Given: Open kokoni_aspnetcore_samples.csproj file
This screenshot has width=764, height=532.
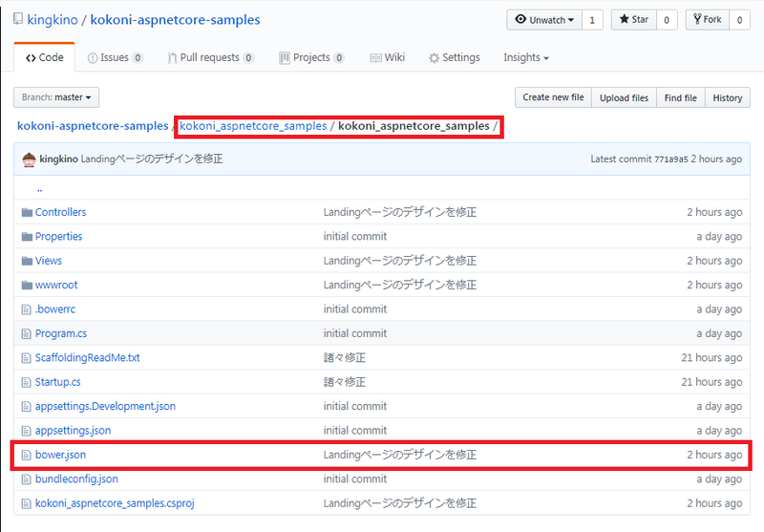Looking at the screenshot, I should [115, 502].
